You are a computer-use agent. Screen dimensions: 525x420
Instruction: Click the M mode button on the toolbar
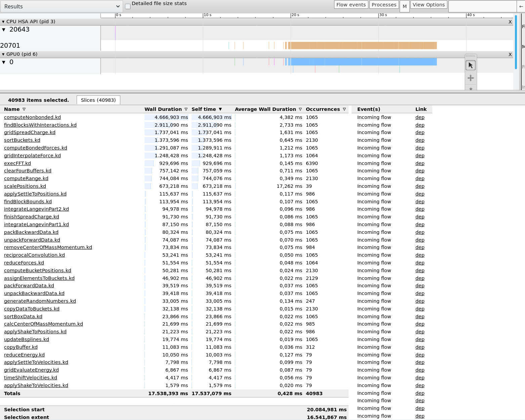point(404,6)
